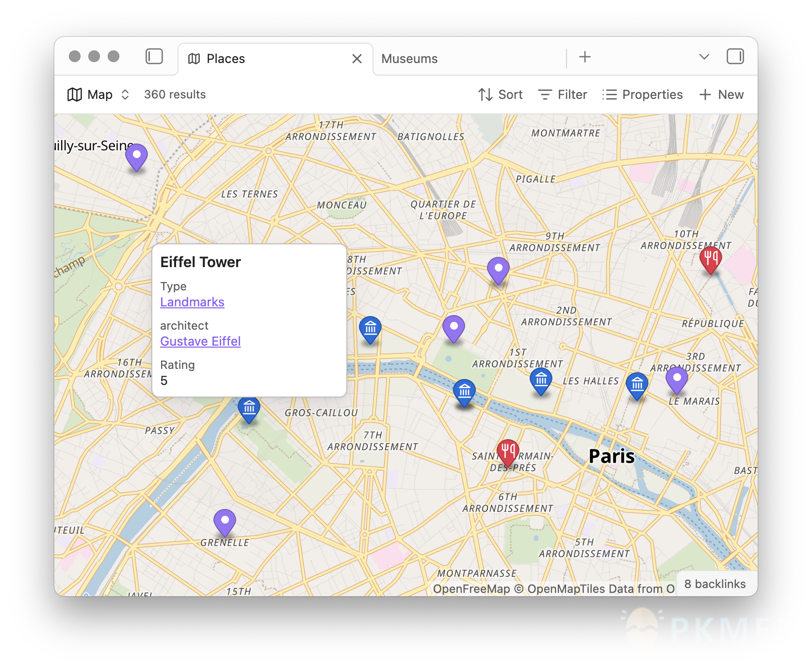812x668 pixels.
Task: Switch to the Museums tab
Action: click(409, 59)
